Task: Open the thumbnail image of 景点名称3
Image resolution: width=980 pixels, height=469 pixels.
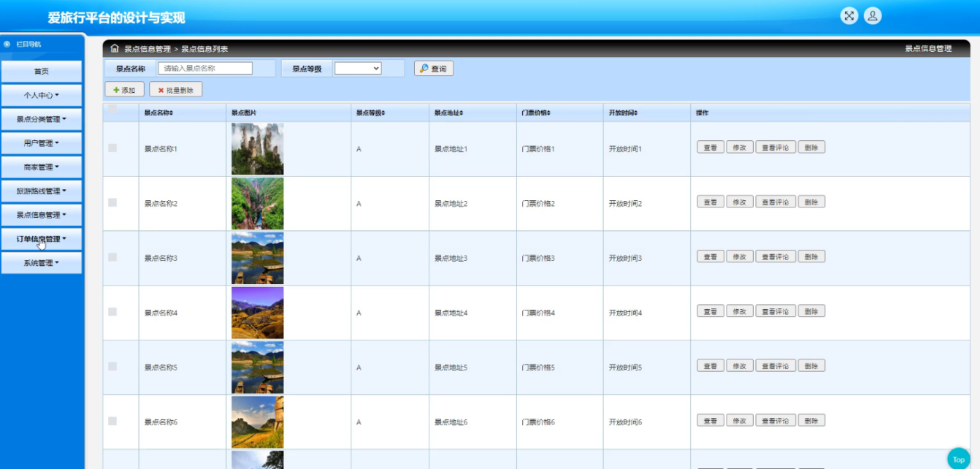Action: point(257,259)
